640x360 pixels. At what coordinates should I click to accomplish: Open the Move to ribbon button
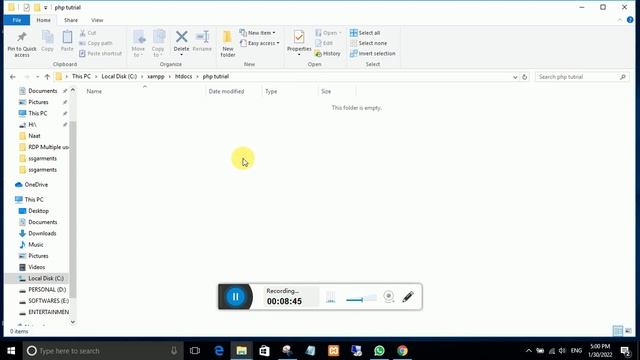coord(138,43)
